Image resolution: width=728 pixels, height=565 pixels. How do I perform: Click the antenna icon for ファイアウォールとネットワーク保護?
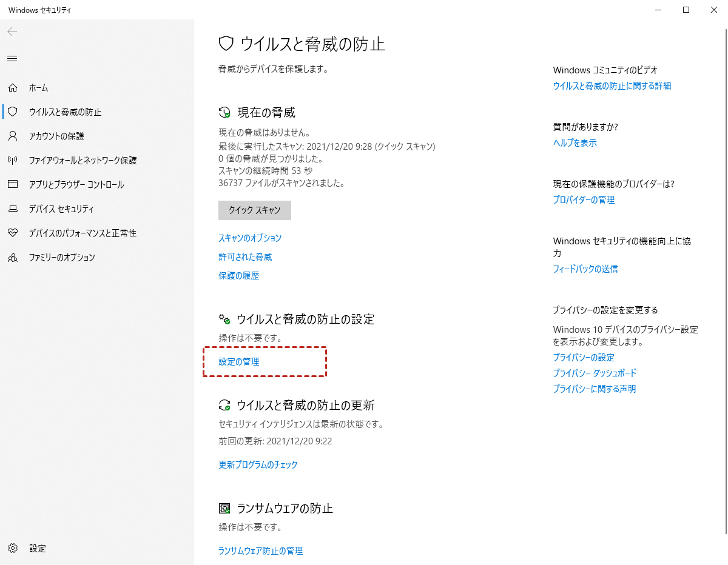[12, 161]
